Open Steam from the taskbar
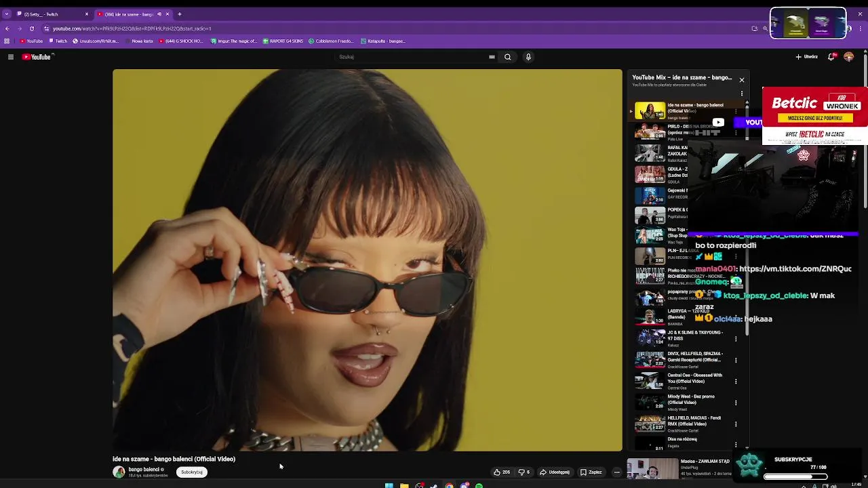The height and width of the screenshot is (488, 868). click(434, 485)
